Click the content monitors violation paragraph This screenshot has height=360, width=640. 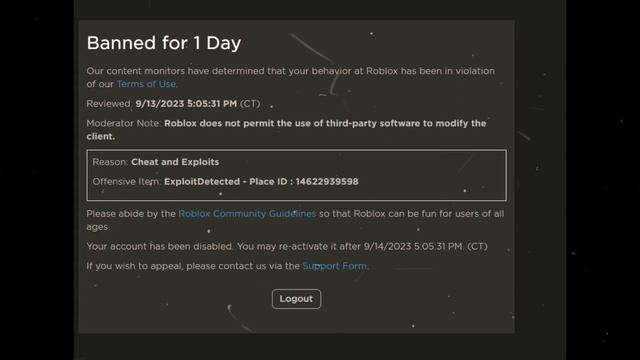click(x=291, y=78)
